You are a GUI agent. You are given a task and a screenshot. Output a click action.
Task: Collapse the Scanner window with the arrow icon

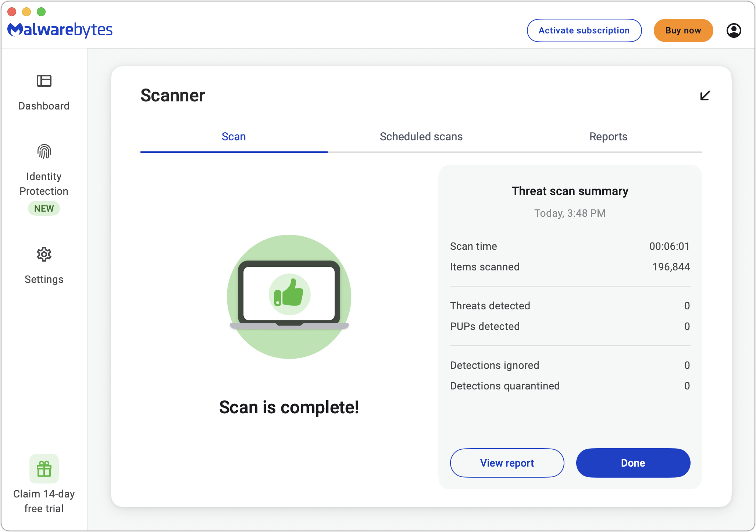coord(704,96)
